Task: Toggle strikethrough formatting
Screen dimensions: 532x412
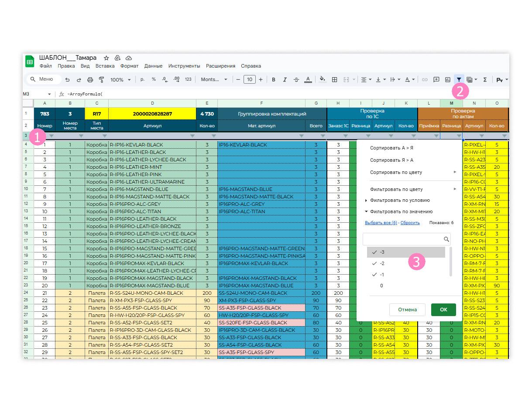Action: pos(296,80)
